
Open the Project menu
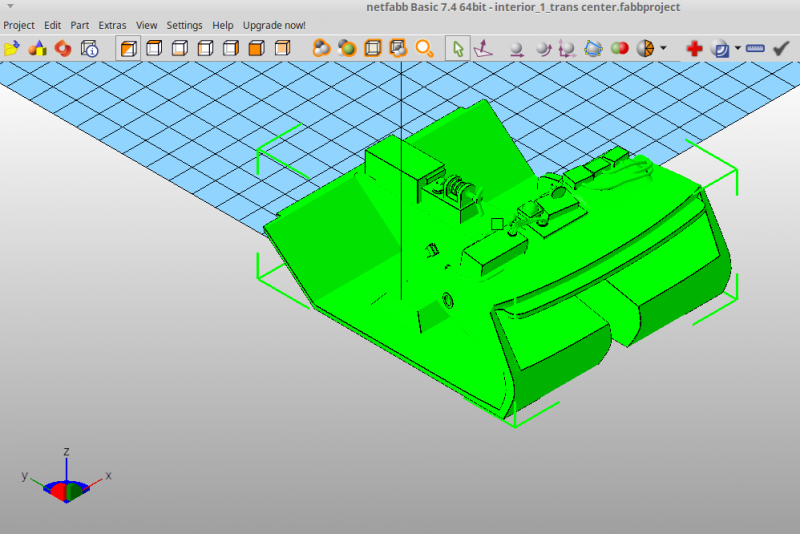(x=19, y=26)
